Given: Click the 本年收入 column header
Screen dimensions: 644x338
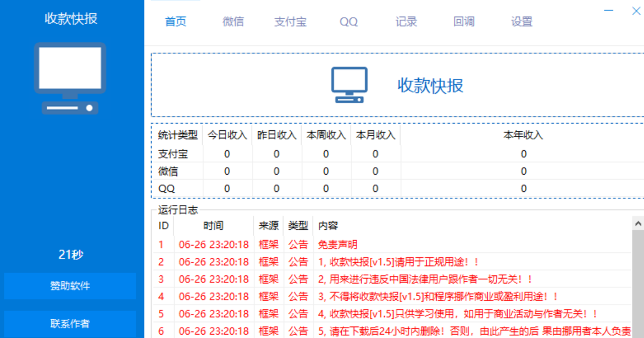Looking at the screenshot, I should [523, 135].
